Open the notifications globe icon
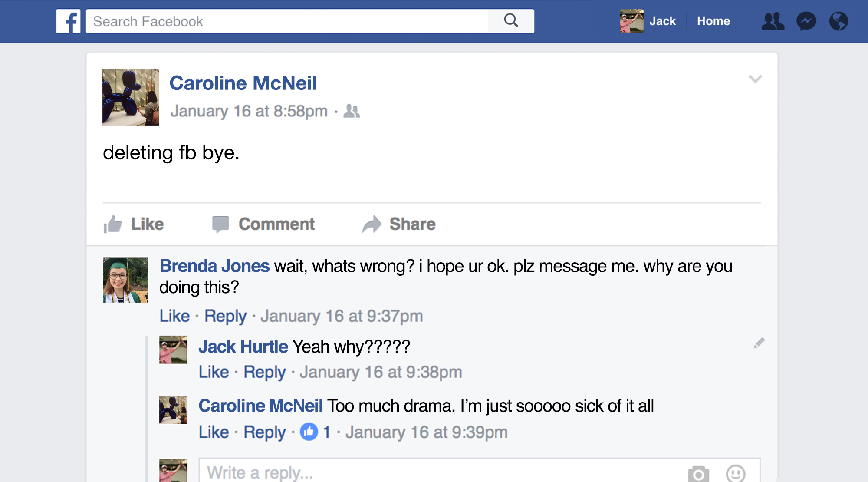Image resolution: width=868 pixels, height=482 pixels. coord(838,21)
